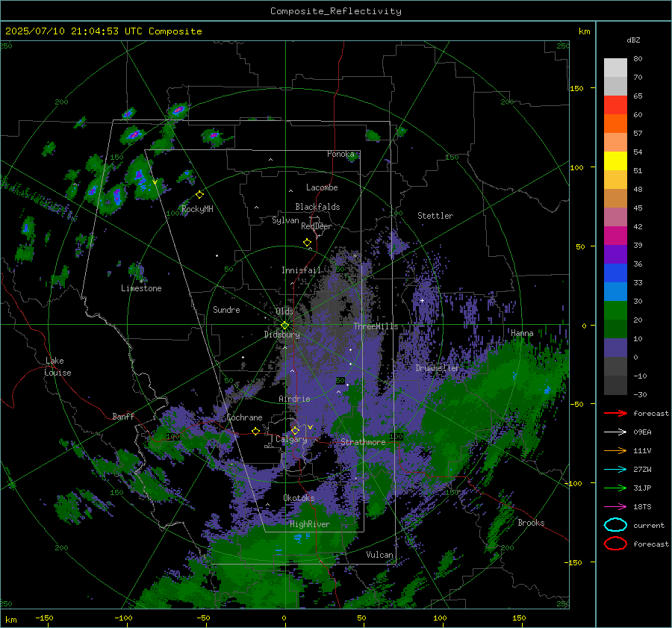Click the Calgary city label

coord(291,439)
